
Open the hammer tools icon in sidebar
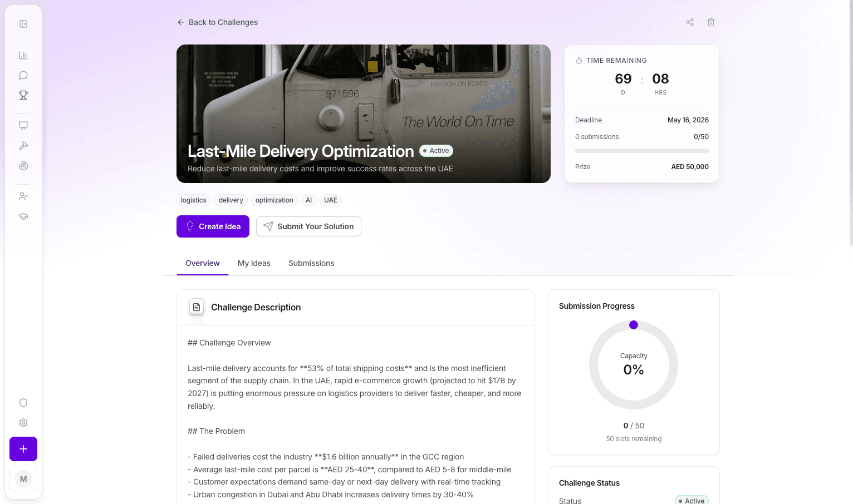[23, 146]
